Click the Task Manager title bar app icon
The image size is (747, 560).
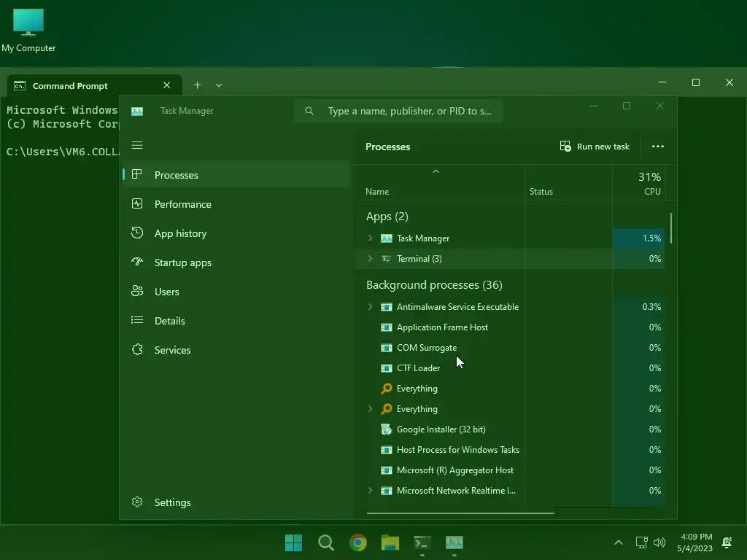click(x=137, y=111)
